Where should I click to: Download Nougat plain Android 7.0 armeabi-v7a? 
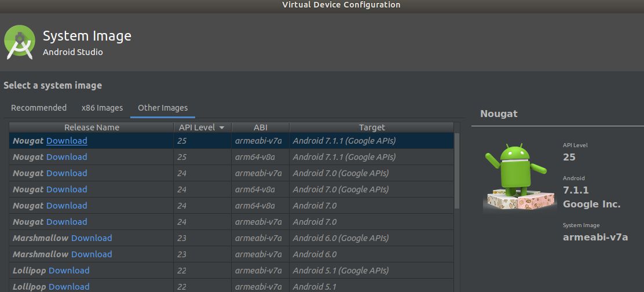67,222
